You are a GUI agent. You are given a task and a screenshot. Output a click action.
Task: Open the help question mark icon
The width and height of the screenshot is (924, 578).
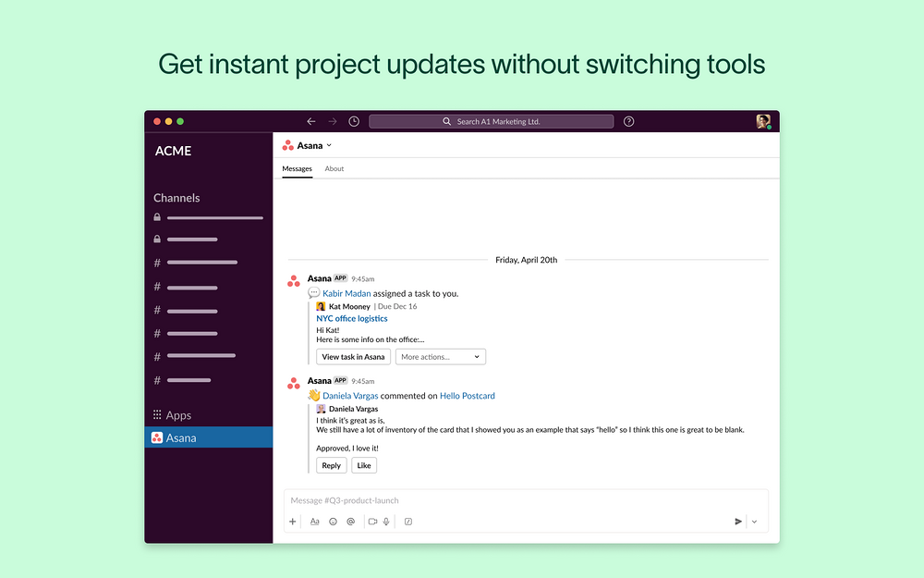coord(628,121)
